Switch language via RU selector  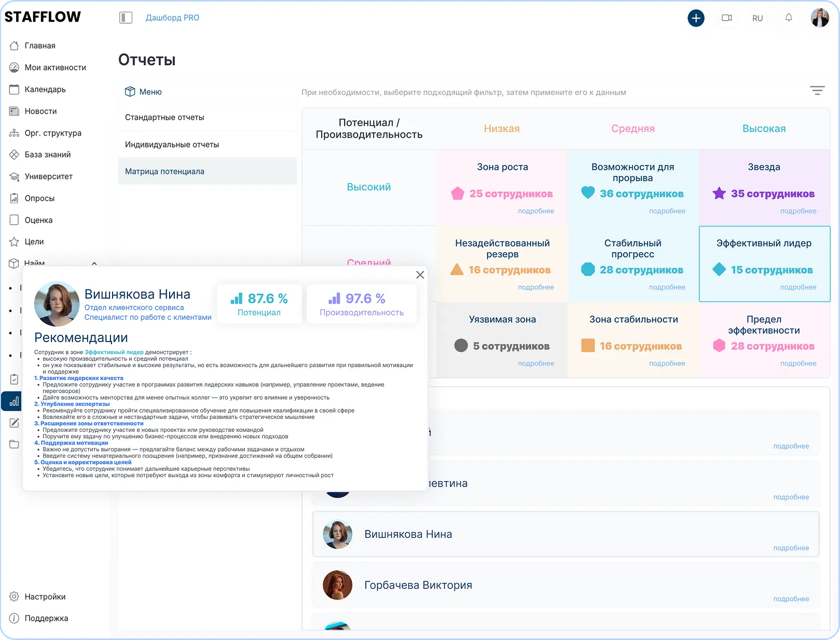point(757,18)
